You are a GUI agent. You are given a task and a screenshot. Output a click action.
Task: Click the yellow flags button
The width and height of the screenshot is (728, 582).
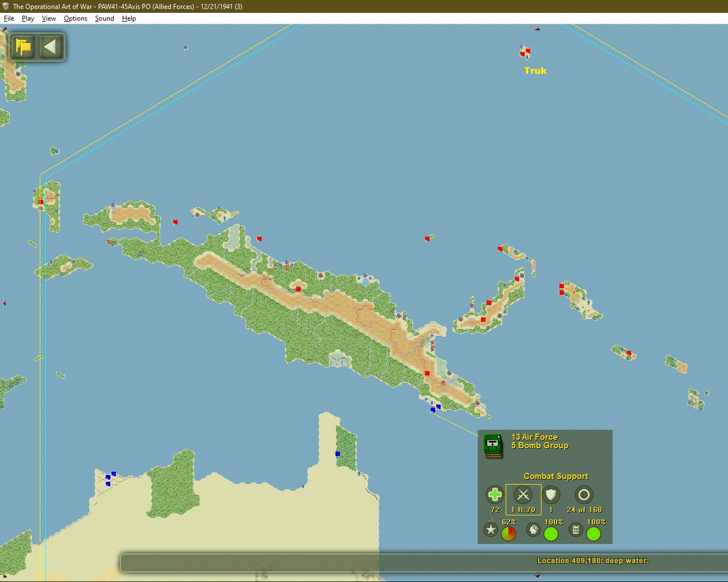tap(24, 46)
